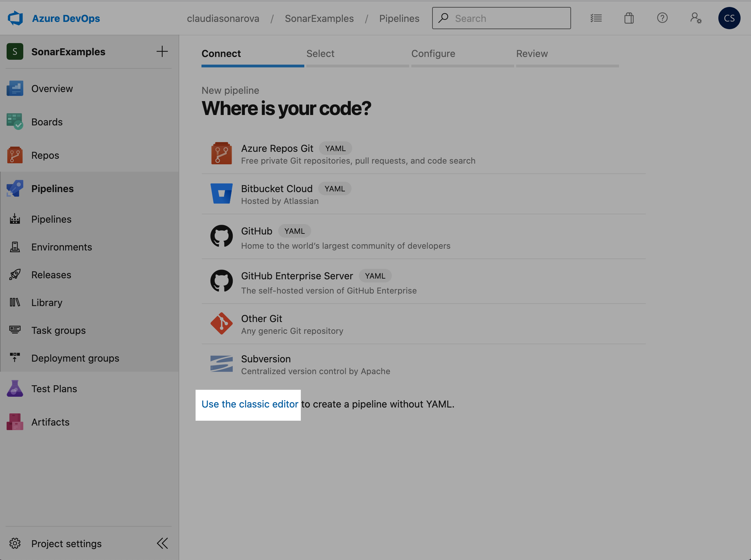Image resolution: width=751 pixels, height=560 pixels.
Task: Click the Environments icon
Action: click(15, 247)
